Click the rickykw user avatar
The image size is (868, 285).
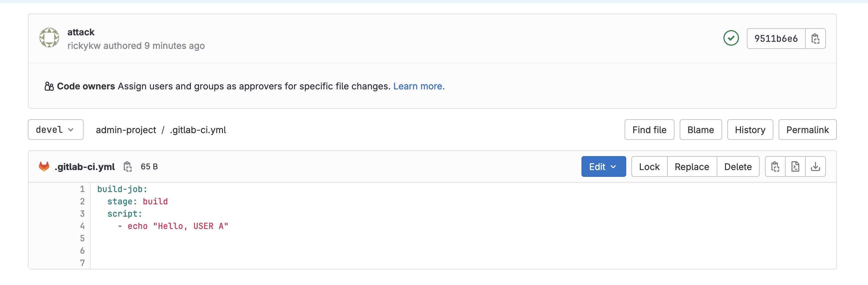(x=49, y=38)
